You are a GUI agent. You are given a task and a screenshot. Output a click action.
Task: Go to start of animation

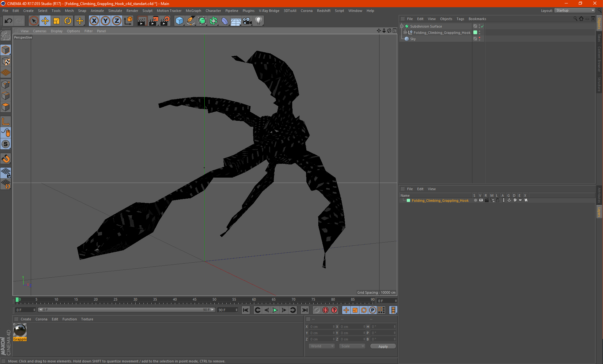tap(246, 310)
